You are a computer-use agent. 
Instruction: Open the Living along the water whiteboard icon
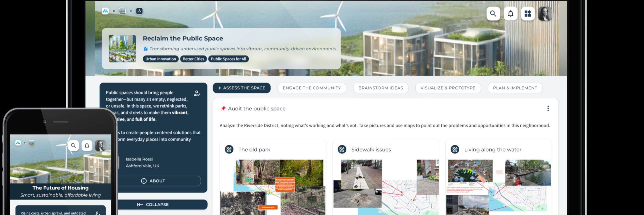(x=455, y=149)
